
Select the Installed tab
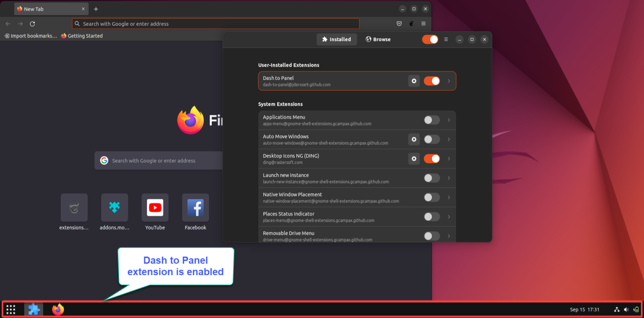(337, 39)
